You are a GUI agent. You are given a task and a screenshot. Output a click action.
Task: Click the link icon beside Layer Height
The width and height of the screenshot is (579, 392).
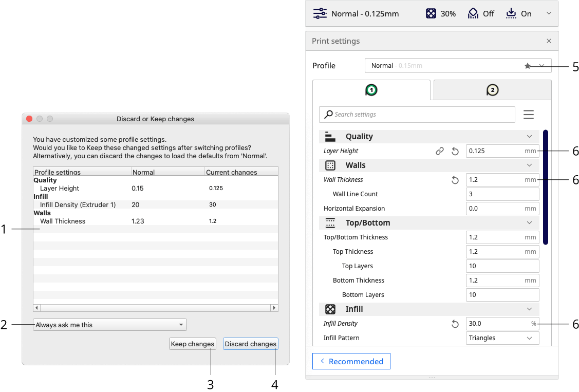pyautogui.click(x=440, y=151)
